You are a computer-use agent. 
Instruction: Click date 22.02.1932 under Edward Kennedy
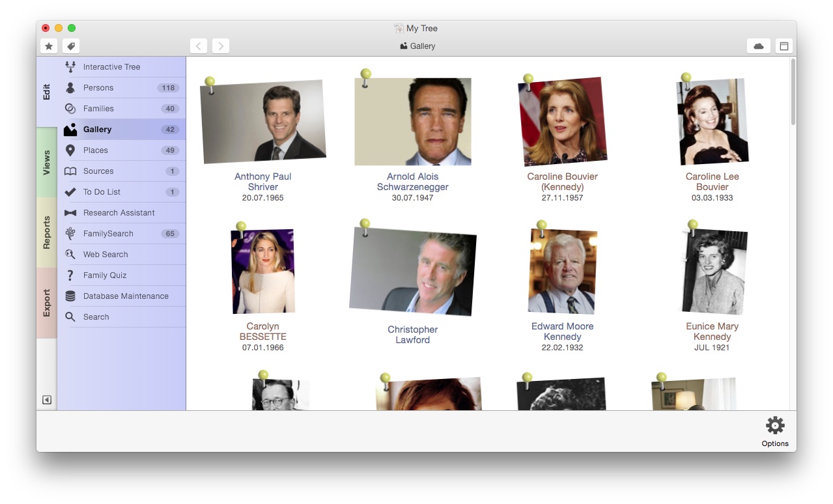click(563, 348)
